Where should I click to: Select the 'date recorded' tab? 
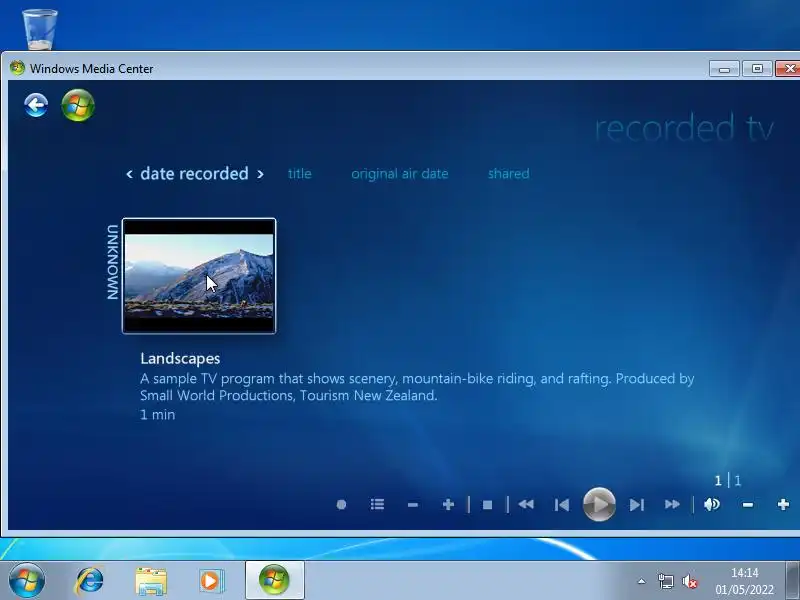(x=194, y=173)
